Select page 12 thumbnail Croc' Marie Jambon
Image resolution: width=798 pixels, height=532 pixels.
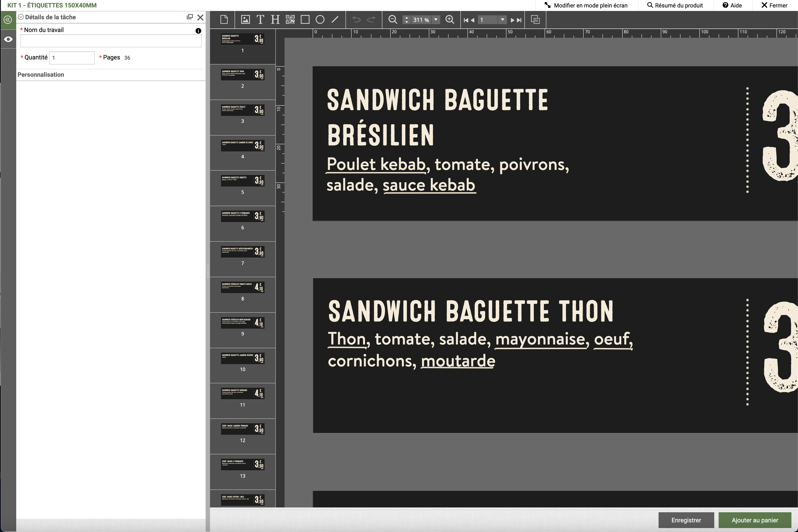click(x=242, y=429)
